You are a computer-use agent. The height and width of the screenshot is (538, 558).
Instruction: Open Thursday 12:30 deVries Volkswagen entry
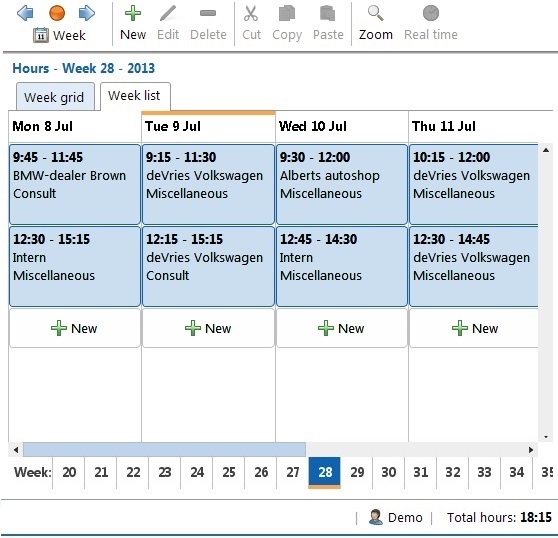point(474,266)
